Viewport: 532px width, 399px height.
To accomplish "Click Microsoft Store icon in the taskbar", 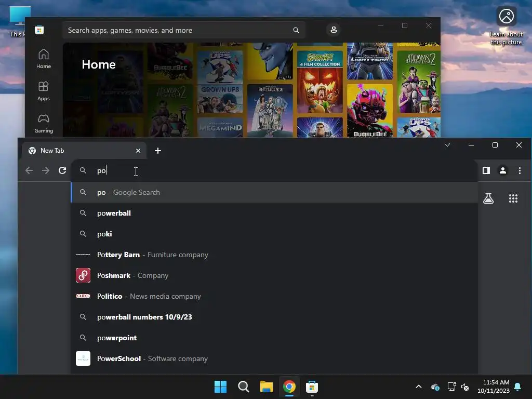I will point(312,387).
